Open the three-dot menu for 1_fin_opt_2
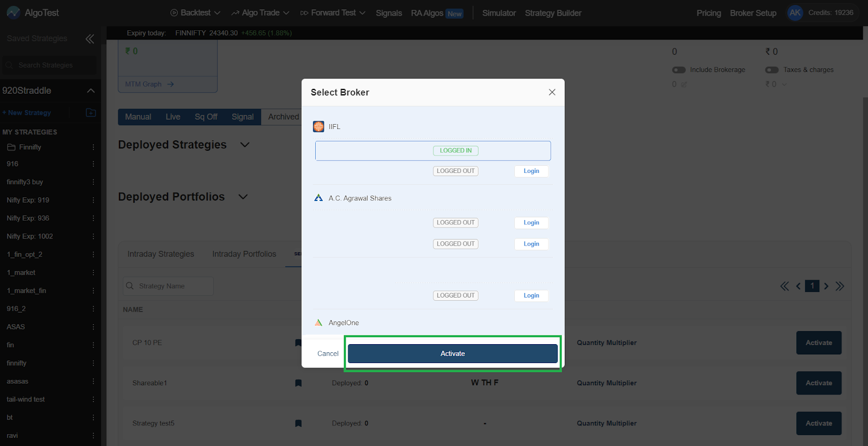Image resolution: width=868 pixels, height=446 pixels. (x=93, y=255)
